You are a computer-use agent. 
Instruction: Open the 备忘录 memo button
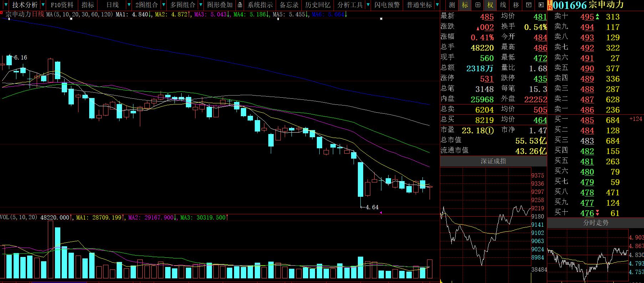click(289, 5)
